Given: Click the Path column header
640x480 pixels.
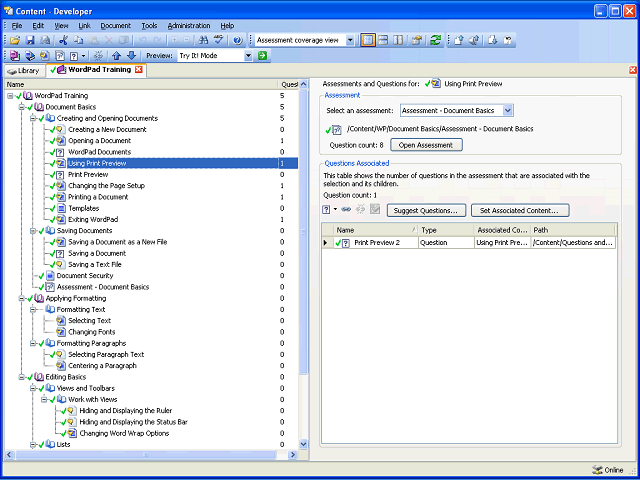Looking at the screenshot, I should click(573, 230).
